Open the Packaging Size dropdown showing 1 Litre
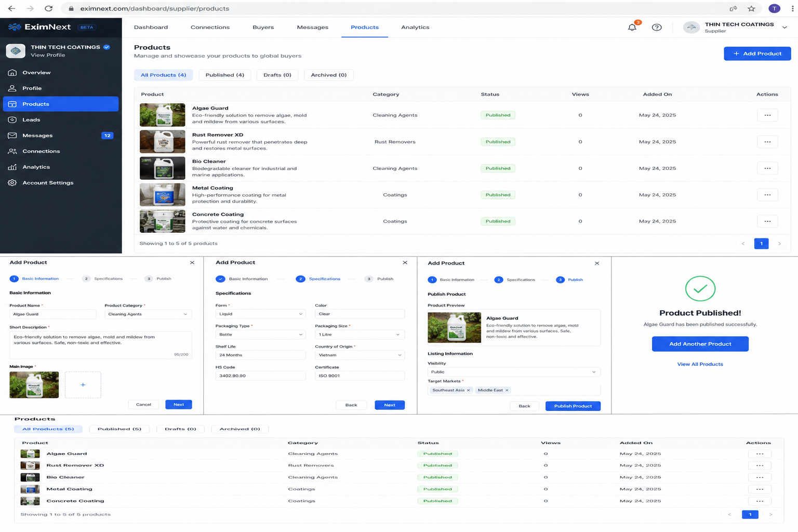The height and width of the screenshot is (532, 798). tap(360, 335)
